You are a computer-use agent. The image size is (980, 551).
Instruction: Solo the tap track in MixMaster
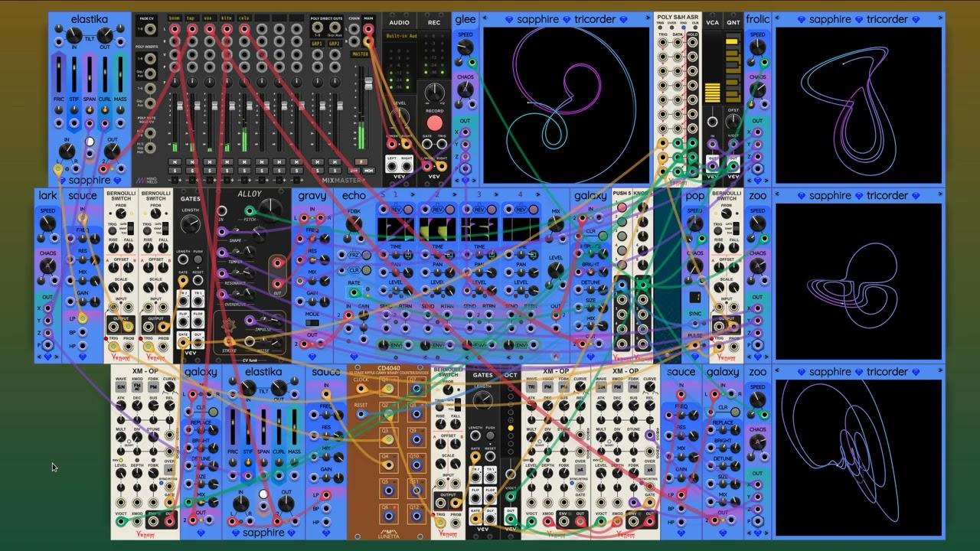(191, 170)
